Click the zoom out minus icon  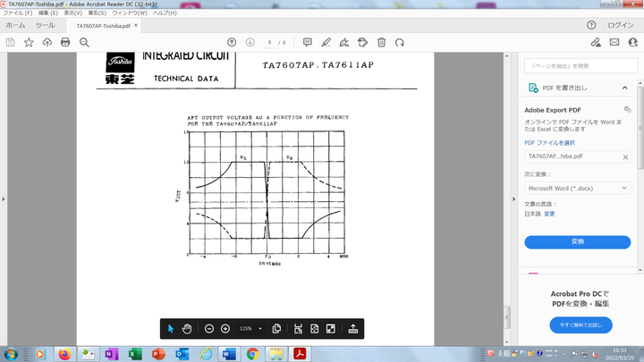coord(209,328)
